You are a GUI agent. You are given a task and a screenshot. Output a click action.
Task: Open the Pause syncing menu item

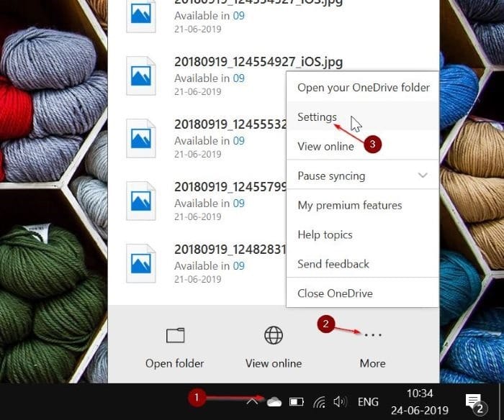(363, 175)
